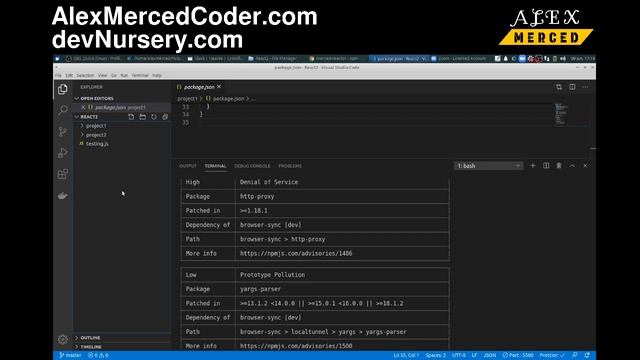Open the View menu

point(102,76)
